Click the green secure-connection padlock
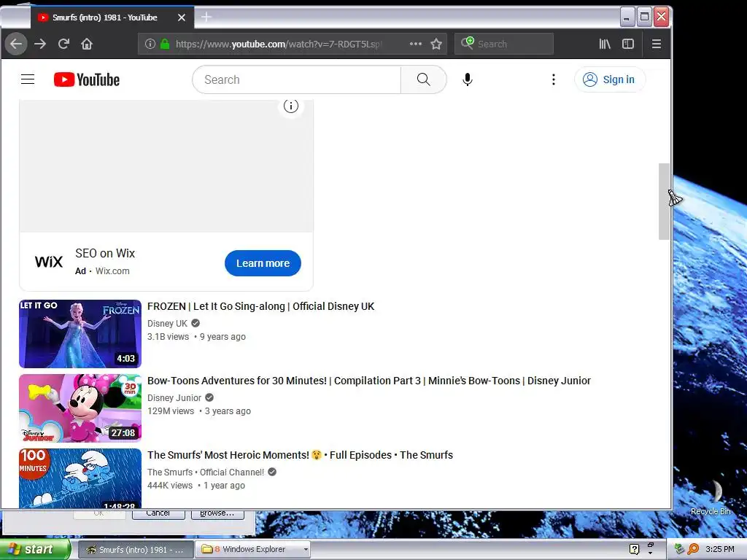The width and height of the screenshot is (747, 560). pyautogui.click(x=165, y=44)
